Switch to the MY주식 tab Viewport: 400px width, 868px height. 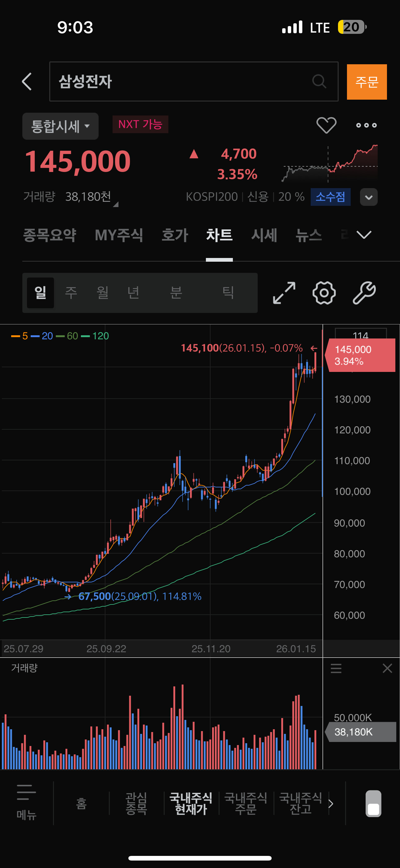point(119,235)
